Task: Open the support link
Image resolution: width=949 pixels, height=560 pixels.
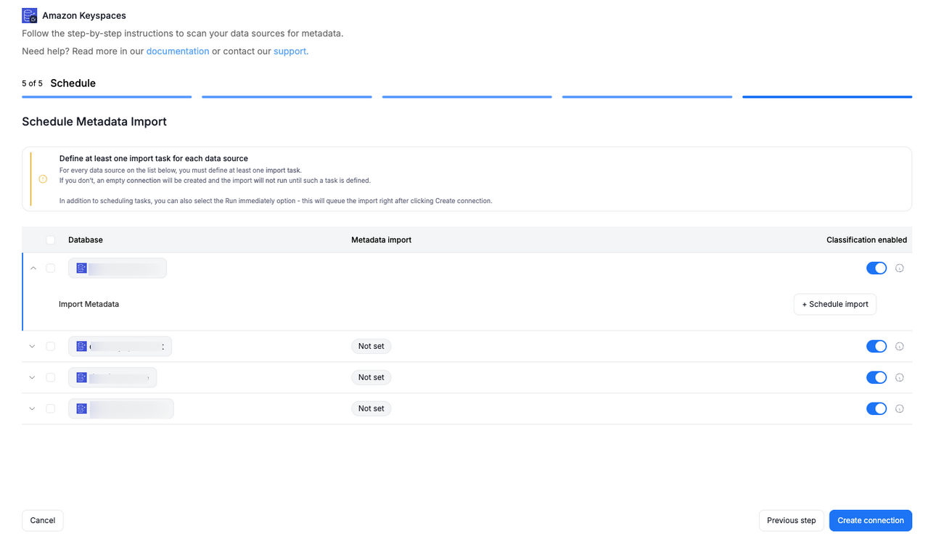Action: click(x=289, y=52)
